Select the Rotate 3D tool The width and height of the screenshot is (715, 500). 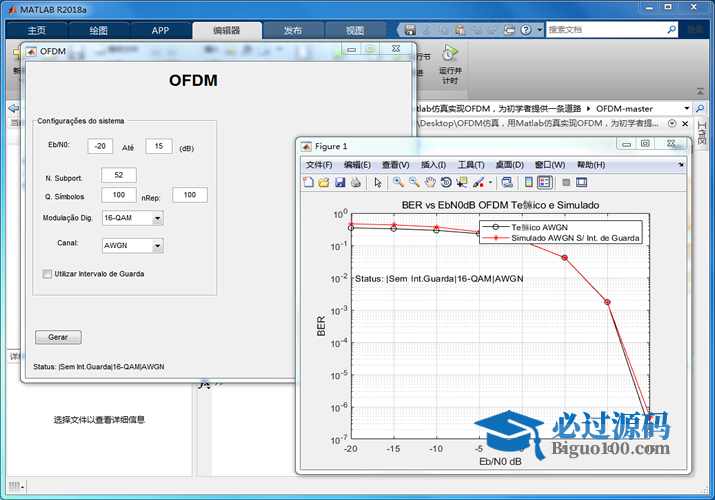tap(446, 182)
